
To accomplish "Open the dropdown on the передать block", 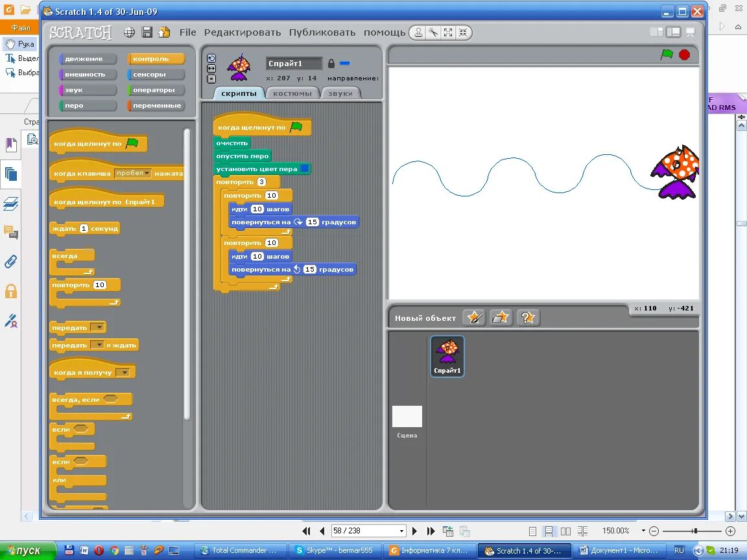I will (x=97, y=327).
